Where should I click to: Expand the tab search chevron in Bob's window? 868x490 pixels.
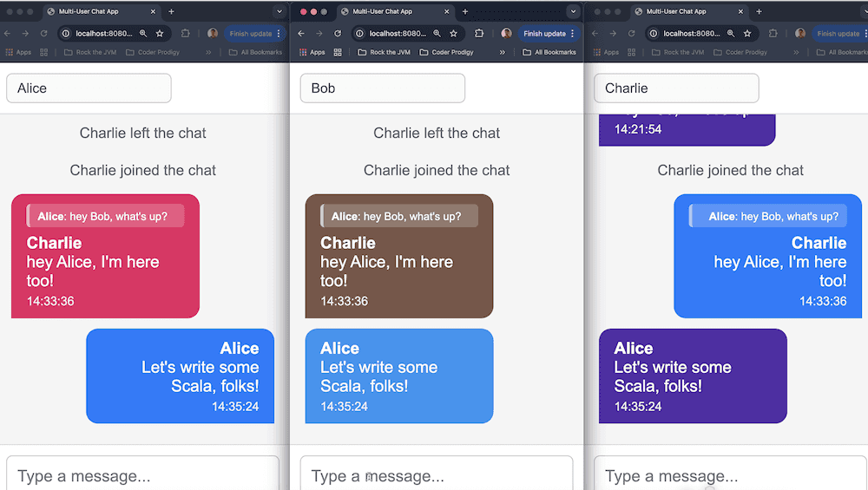573,11
